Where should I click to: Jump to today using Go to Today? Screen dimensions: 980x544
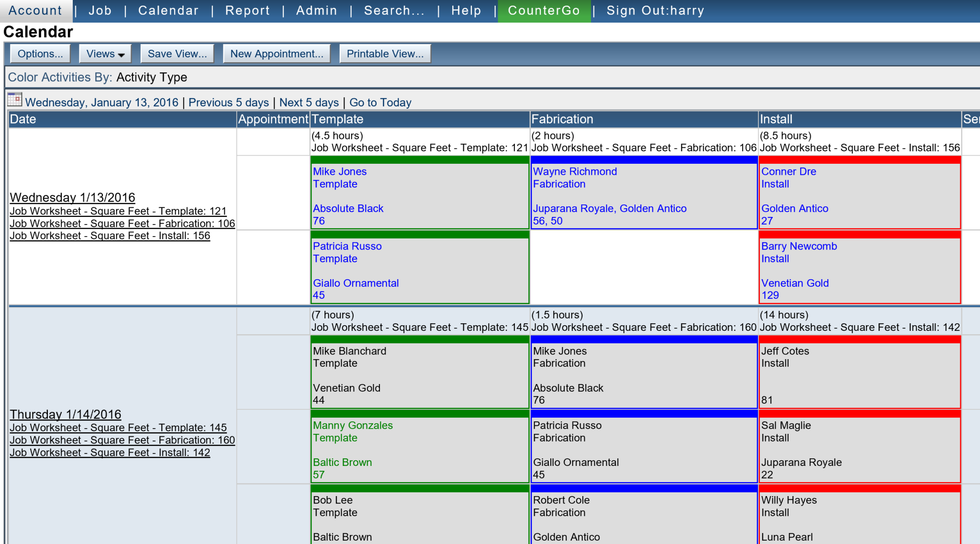coord(380,102)
